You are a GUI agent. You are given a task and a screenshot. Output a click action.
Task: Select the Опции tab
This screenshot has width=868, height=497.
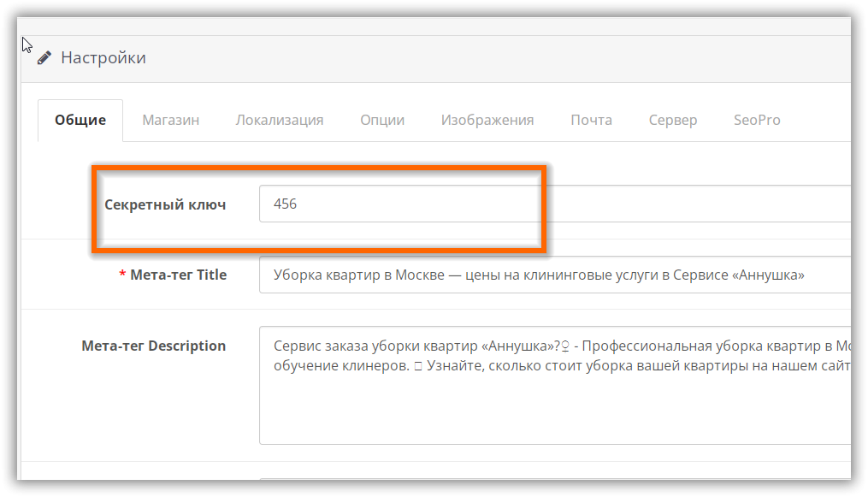coord(382,120)
